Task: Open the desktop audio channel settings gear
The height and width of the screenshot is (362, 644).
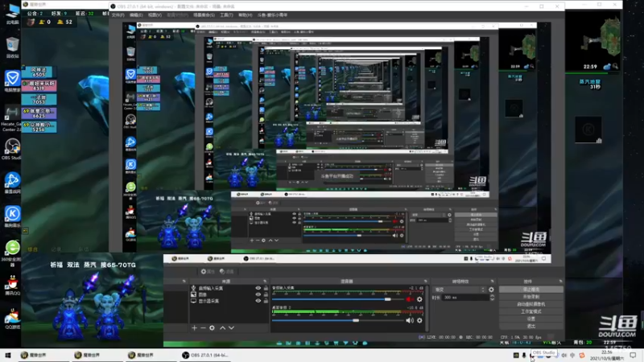Action: click(x=419, y=320)
